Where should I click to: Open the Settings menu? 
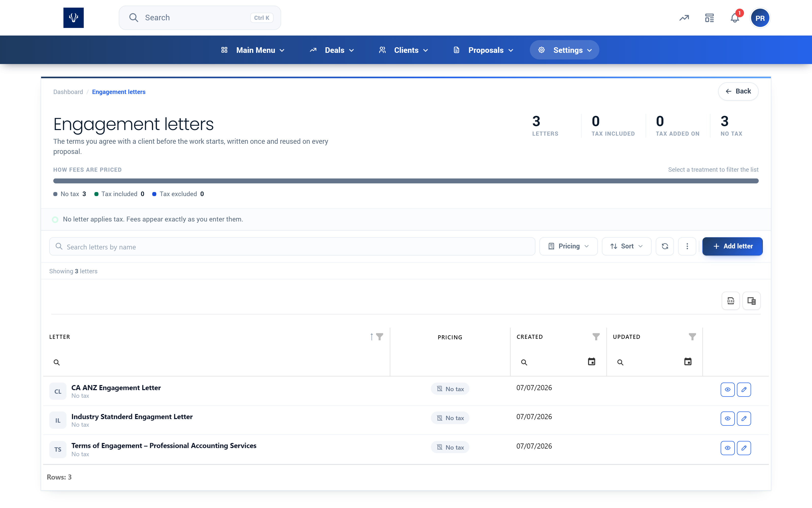click(564, 50)
